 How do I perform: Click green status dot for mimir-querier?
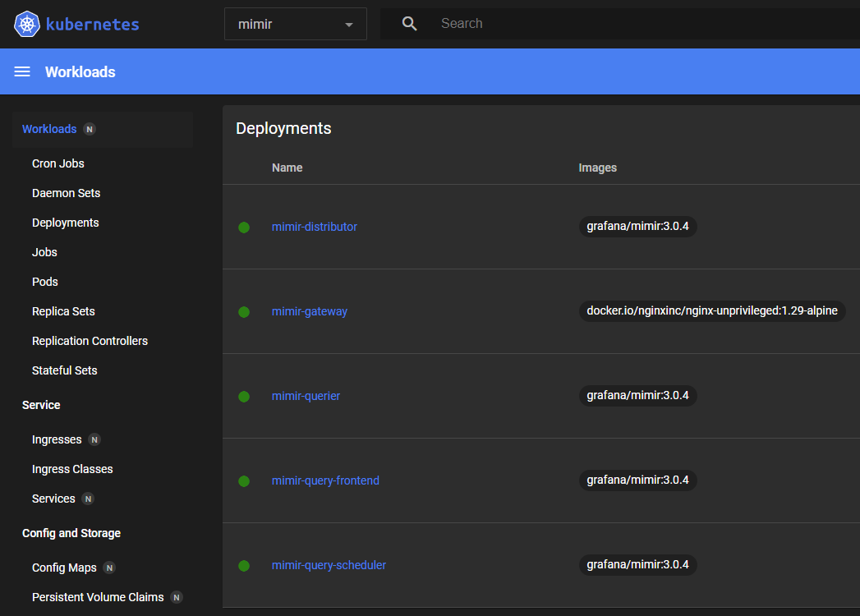pos(244,396)
